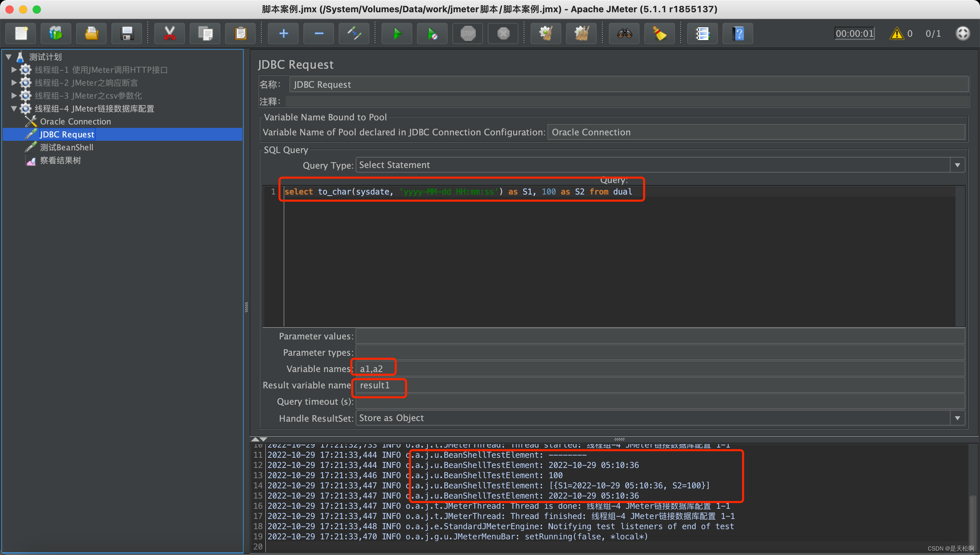Click the Clear All results icon
The width and height of the screenshot is (980, 555).
coord(582,34)
